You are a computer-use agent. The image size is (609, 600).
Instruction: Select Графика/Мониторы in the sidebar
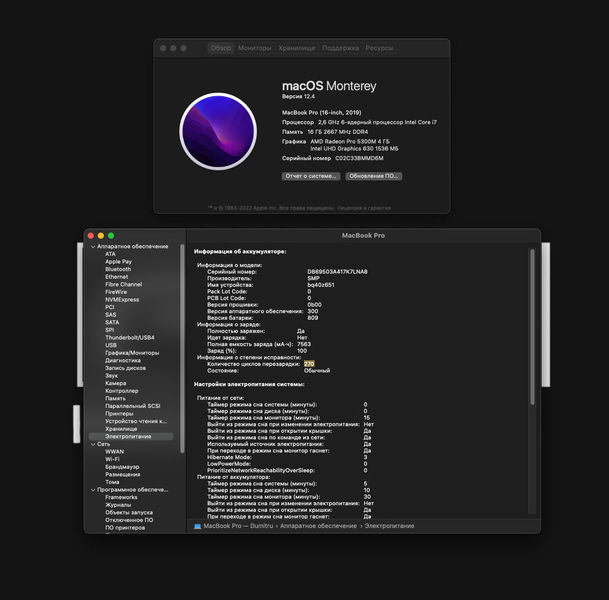(132, 353)
